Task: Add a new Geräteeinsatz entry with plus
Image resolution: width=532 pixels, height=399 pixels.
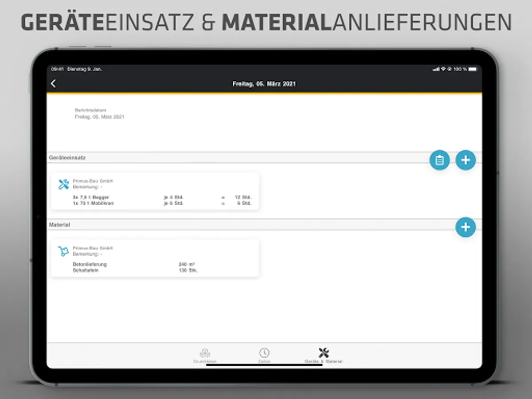Action: [465, 160]
